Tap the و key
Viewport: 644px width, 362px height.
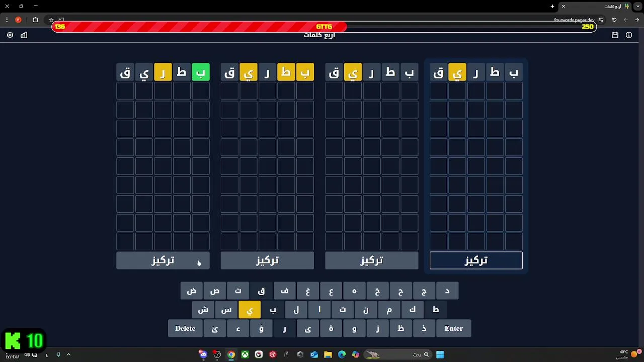(x=354, y=328)
